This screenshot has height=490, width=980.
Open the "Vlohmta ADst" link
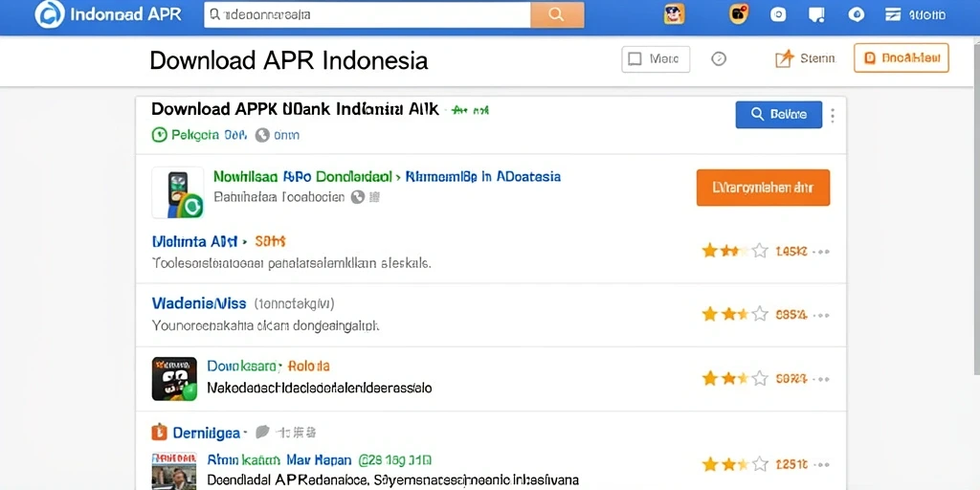pyautogui.click(x=195, y=240)
